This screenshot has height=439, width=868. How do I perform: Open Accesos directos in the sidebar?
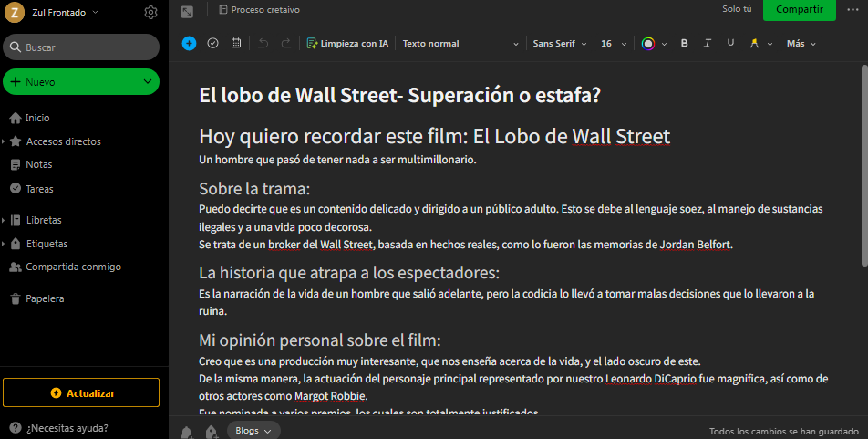point(63,141)
